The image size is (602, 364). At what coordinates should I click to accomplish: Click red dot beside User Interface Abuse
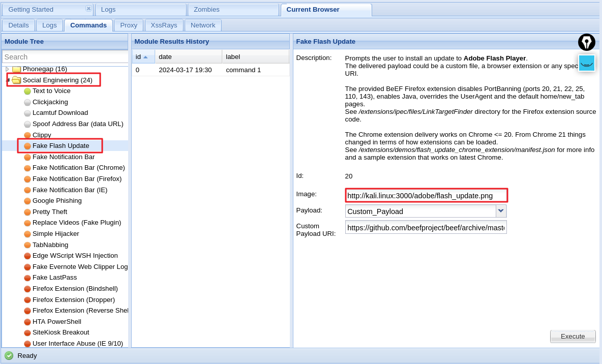tap(27, 344)
